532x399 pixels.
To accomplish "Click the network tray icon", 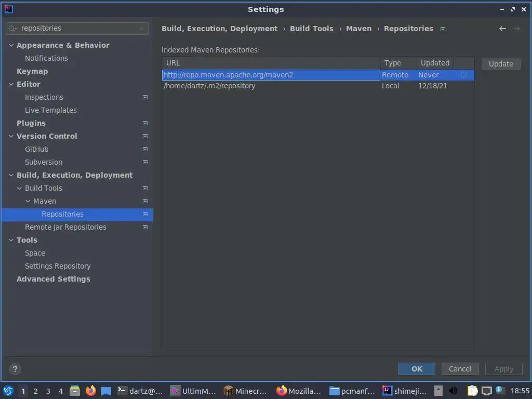I will pos(486,391).
